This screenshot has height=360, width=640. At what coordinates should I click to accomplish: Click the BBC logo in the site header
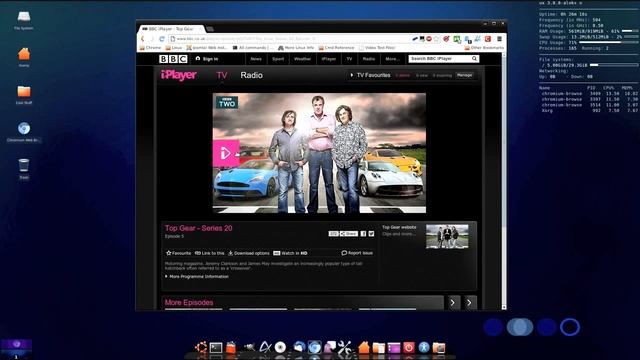pyautogui.click(x=173, y=59)
